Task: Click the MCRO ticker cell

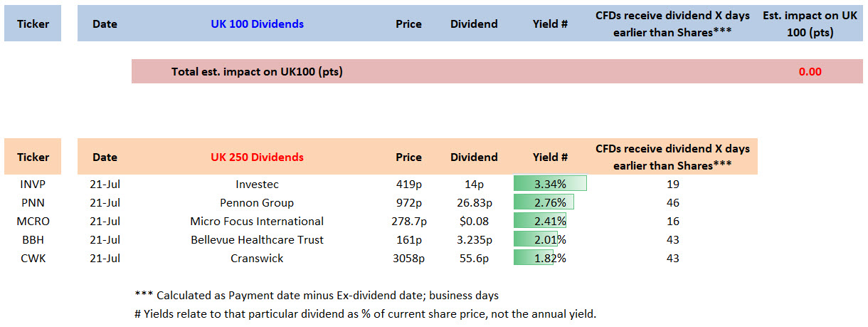Action: point(33,221)
